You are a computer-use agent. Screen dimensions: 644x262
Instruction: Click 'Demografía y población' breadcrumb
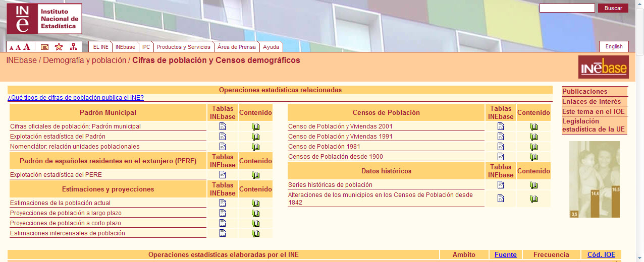(84, 60)
